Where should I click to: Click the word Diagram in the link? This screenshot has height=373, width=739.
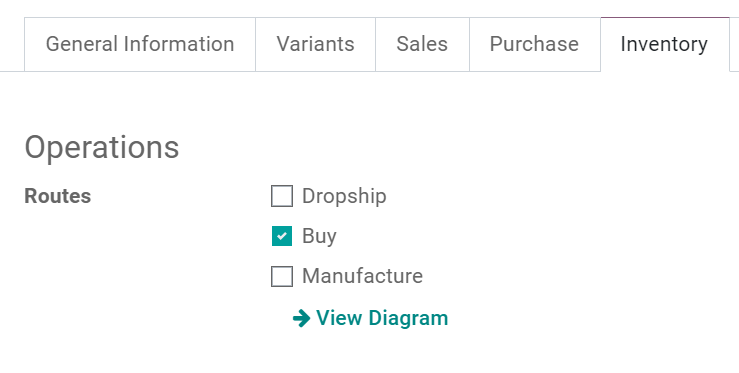[x=408, y=319]
